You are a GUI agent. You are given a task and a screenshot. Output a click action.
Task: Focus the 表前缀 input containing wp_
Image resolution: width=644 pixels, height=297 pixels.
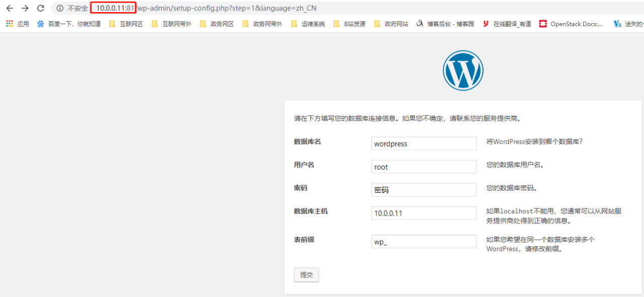point(424,242)
